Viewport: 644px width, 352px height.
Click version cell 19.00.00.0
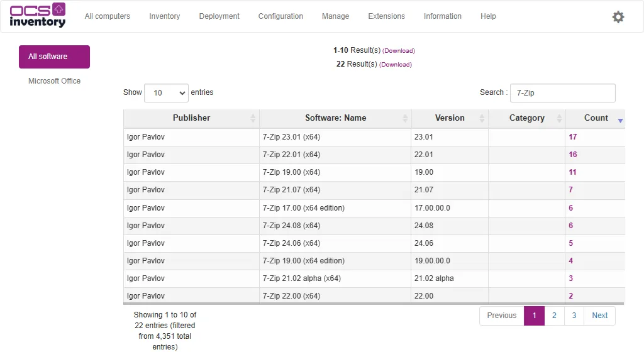(450, 261)
